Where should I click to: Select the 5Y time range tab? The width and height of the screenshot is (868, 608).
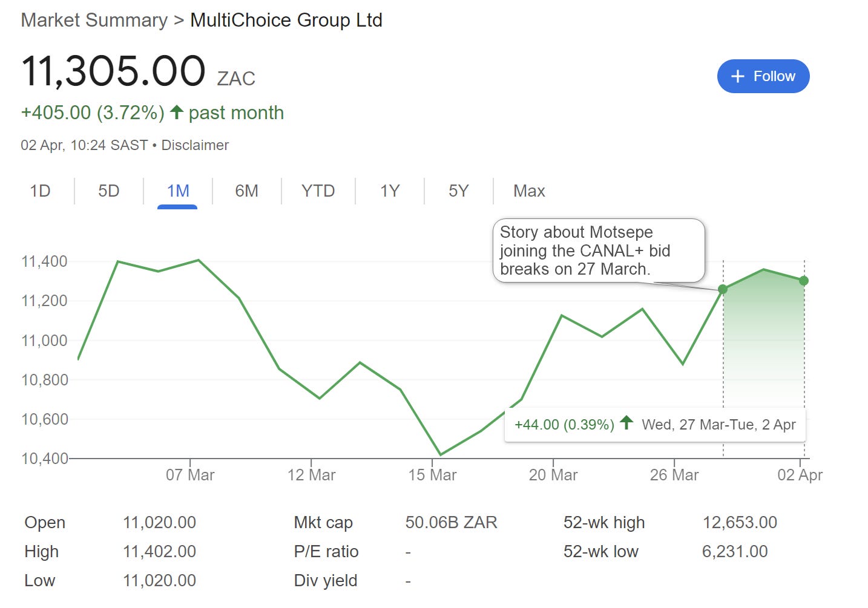(459, 191)
